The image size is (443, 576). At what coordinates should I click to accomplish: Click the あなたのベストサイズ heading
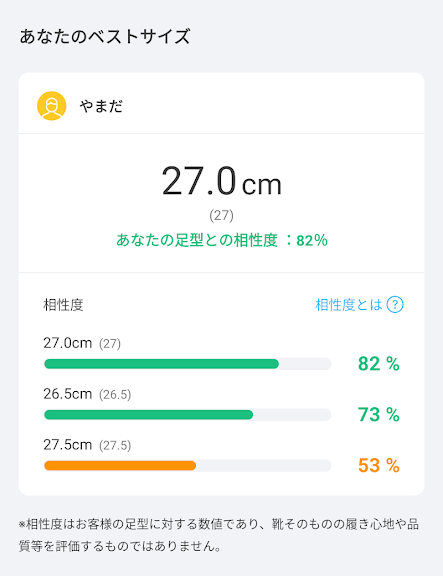coord(105,36)
